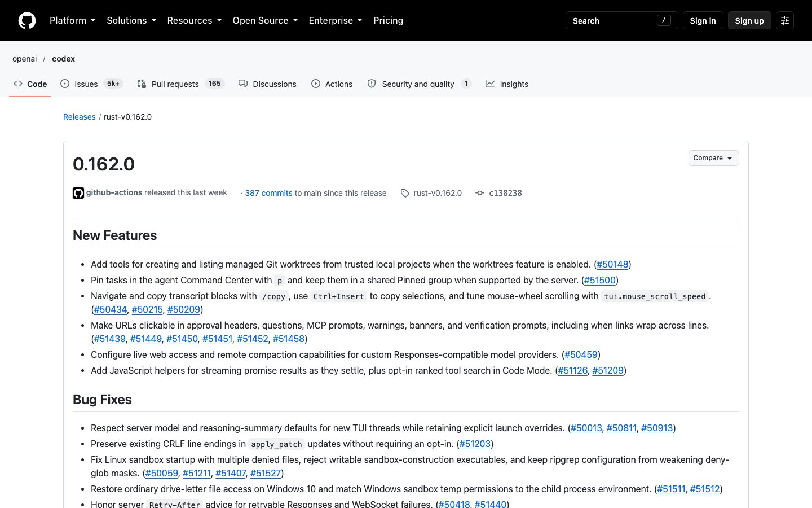Open pull request #50148
The height and width of the screenshot is (508, 812).
click(x=612, y=264)
